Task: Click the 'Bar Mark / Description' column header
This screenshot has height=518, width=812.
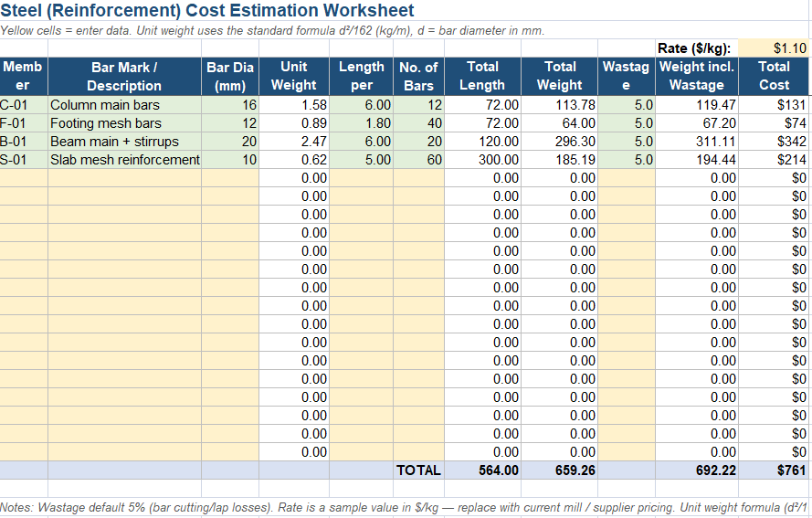Action: point(124,76)
